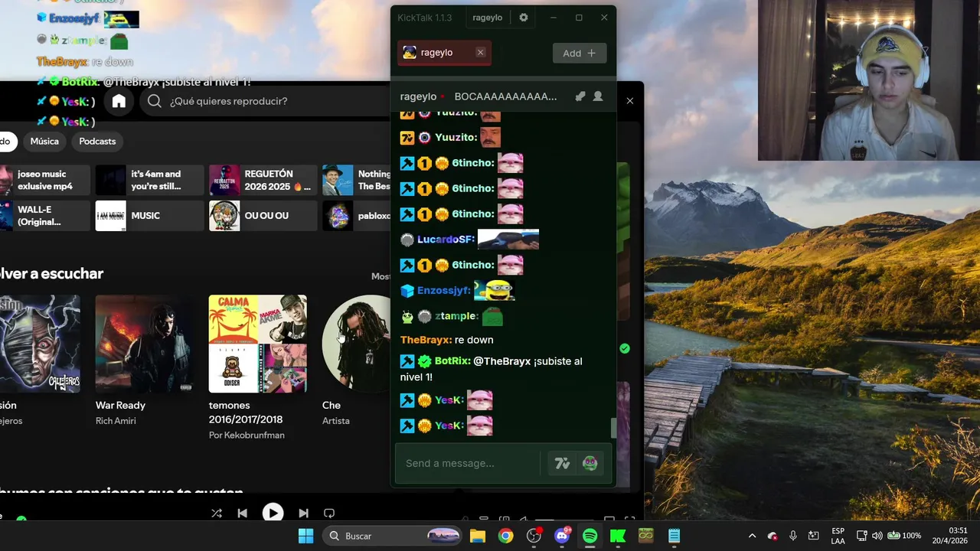Open temones 2016/2017/2018 playlist cover
Screen dimensions: 980x551
257,344
